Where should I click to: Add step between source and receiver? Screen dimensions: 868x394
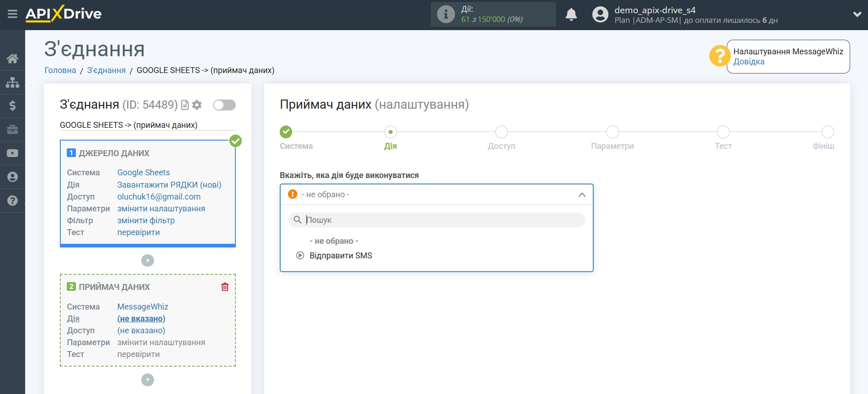point(148,261)
